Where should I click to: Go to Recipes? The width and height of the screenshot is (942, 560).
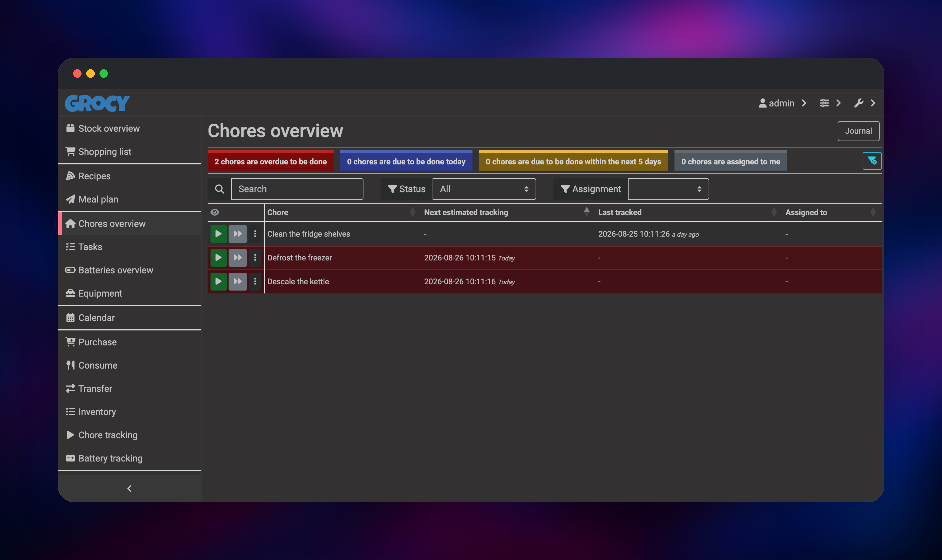tap(129, 176)
